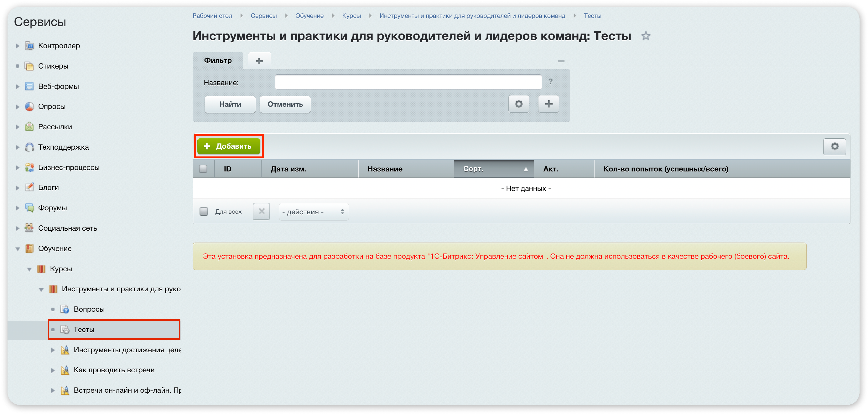Open Тесты breadcrumb link
The width and height of the screenshot is (868, 414).
click(592, 15)
